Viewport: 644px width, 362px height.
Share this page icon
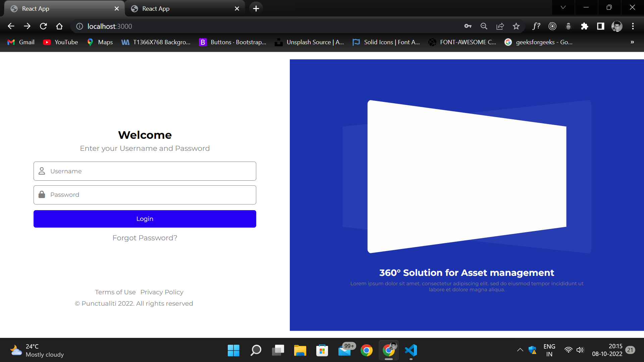(x=500, y=26)
